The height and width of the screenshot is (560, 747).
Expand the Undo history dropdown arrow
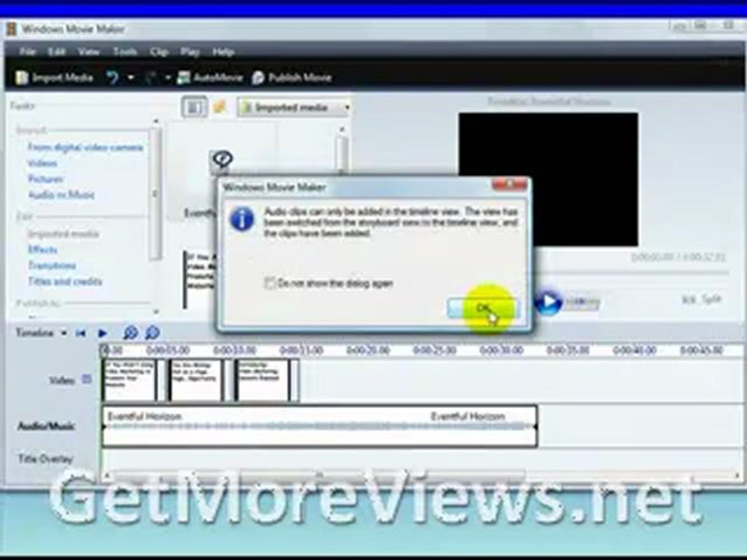[131, 78]
